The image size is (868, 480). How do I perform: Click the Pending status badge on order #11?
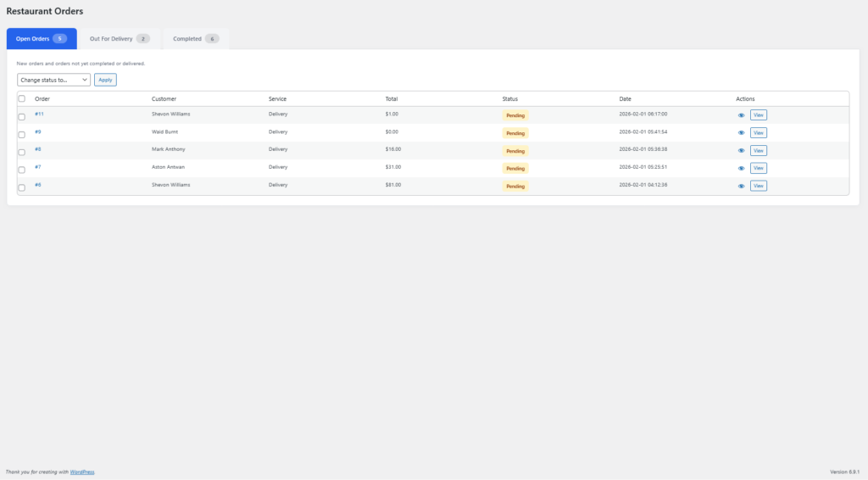click(x=515, y=115)
